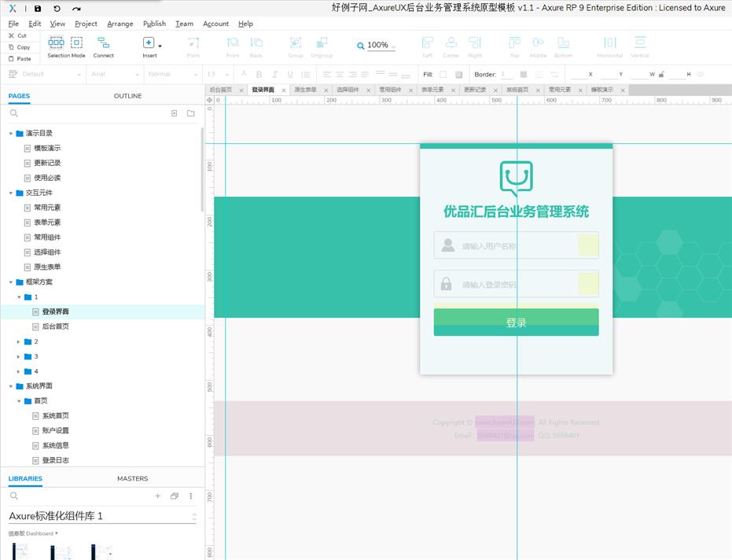Open the Insert dropdown arrow
Viewport: 732px width, 560px height.
click(160, 46)
